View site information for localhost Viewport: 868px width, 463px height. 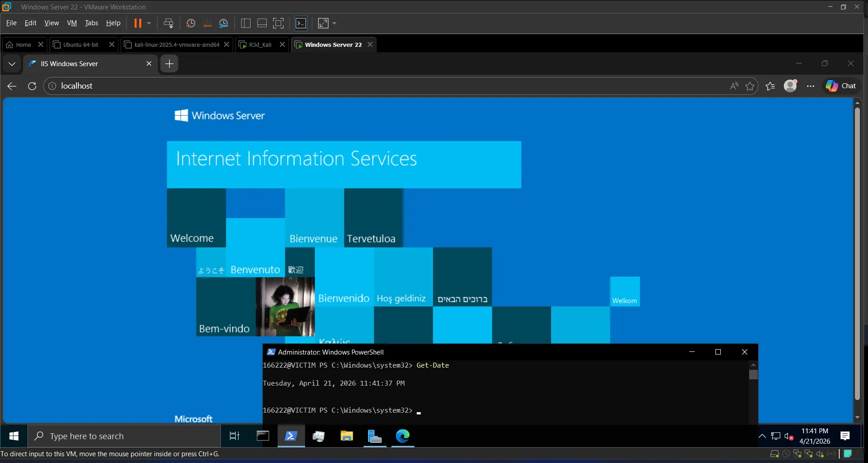(52, 86)
